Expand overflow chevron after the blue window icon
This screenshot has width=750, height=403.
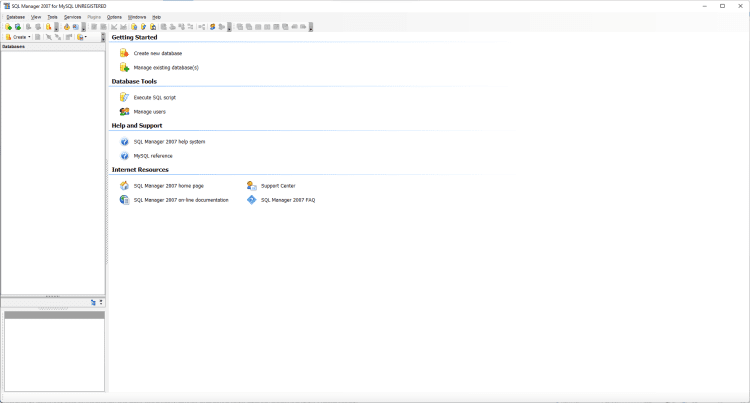coord(83,27)
